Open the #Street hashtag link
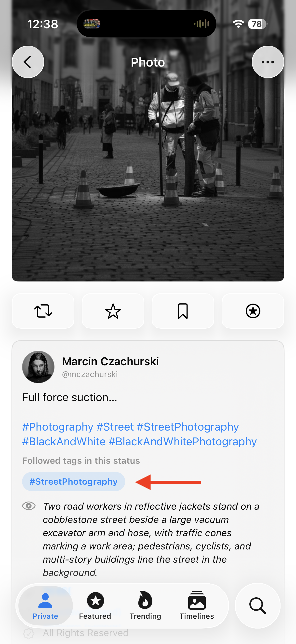Image resolution: width=296 pixels, height=644 pixels. (115, 427)
